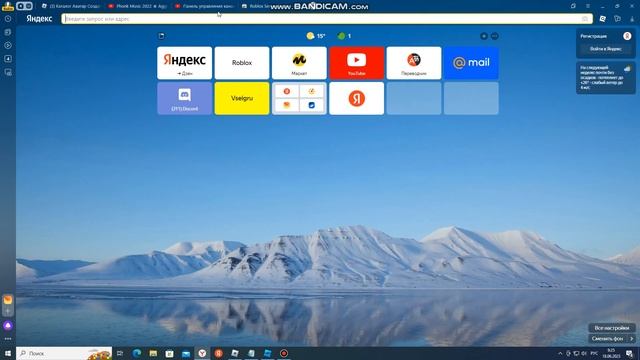The width and height of the screenshot is (640, 360).
Task: Open the Yandex Маркет tile
Action: (299, 63)
